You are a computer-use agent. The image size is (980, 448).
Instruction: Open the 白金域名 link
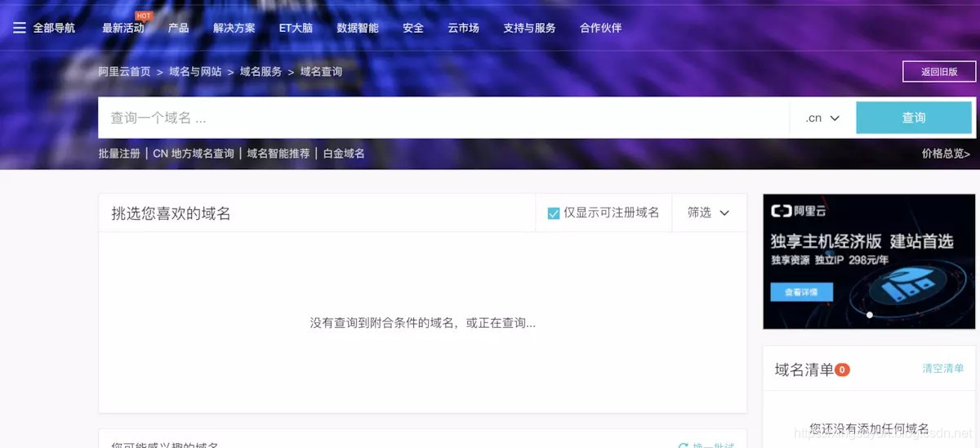point(344,154)
